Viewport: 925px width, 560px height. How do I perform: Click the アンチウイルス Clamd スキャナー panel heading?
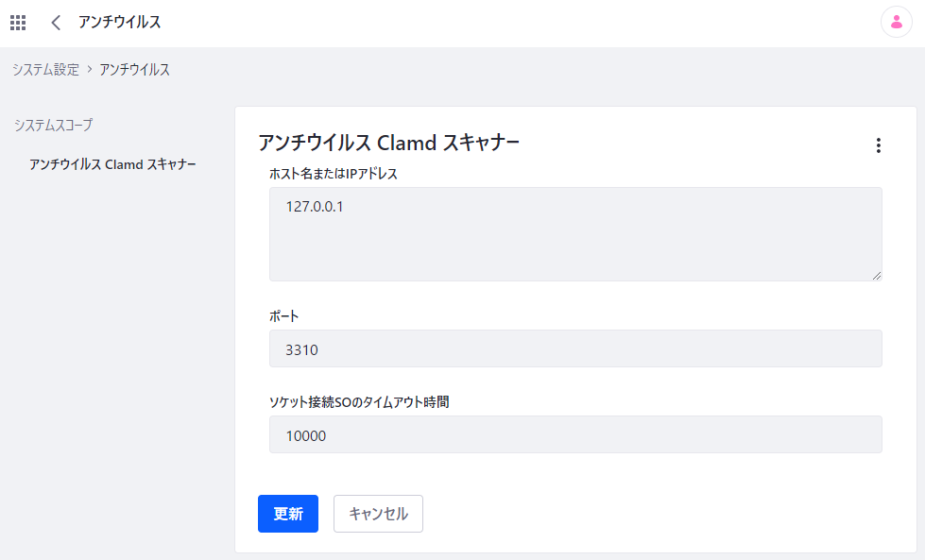click(388, 143)
